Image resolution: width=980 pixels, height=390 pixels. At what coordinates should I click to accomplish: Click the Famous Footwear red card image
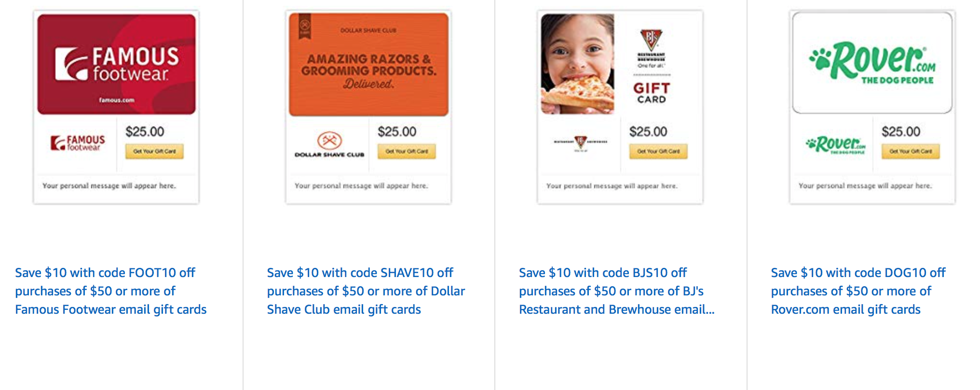tap(116, 64)
